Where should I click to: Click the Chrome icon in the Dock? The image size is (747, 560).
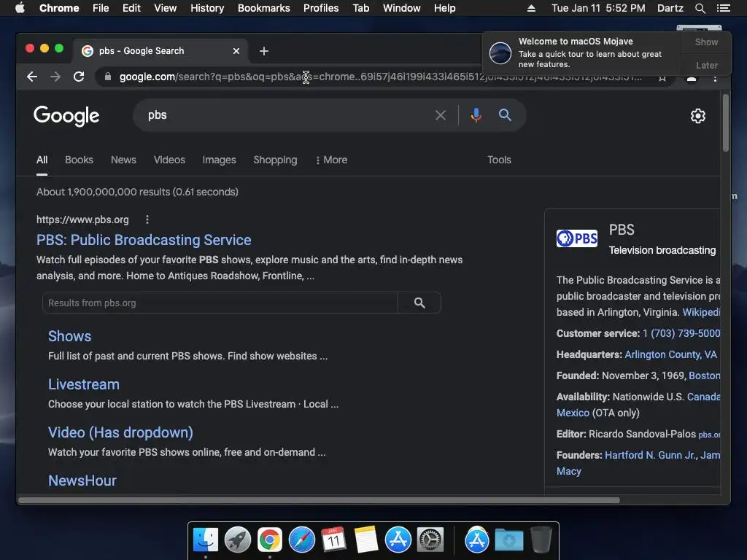point(270,540)
